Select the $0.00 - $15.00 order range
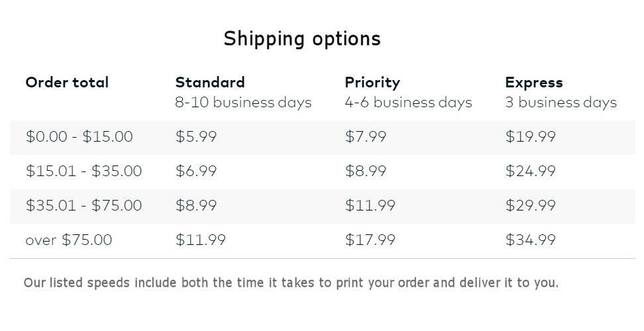The width and height of the screenshot is (644, 331). point(79,137)
